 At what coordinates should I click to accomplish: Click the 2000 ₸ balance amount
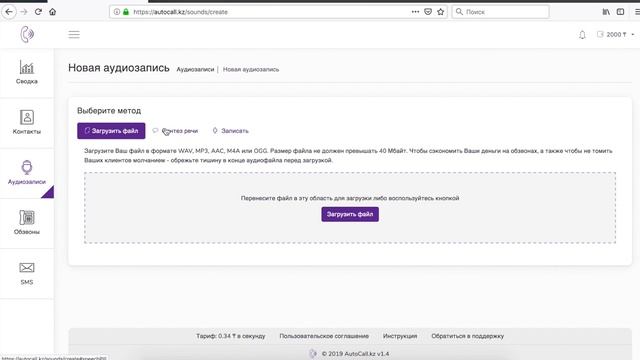point(616,35)
